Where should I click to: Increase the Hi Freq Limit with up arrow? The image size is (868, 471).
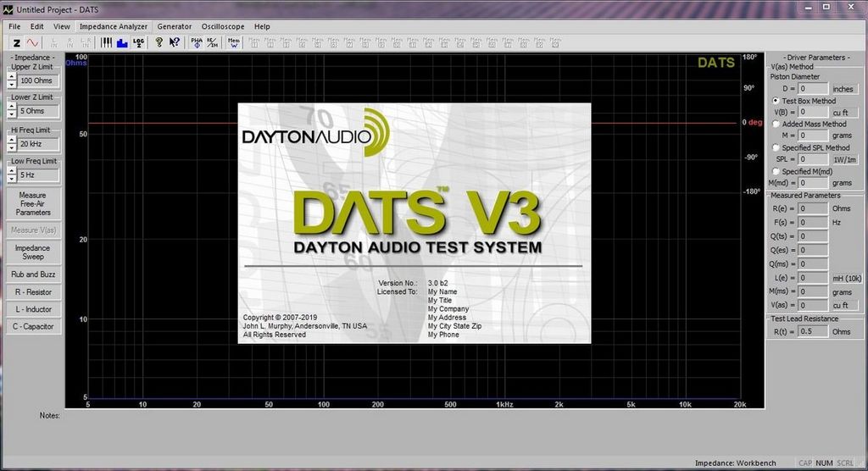tap(12, 140)
